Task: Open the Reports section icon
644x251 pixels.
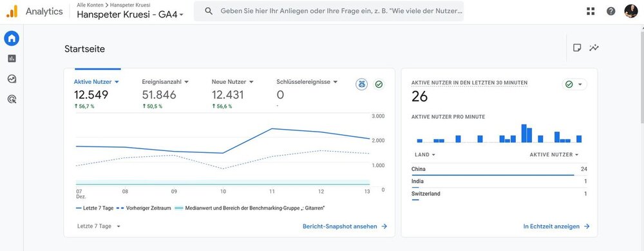Action: tap(12, 59)
